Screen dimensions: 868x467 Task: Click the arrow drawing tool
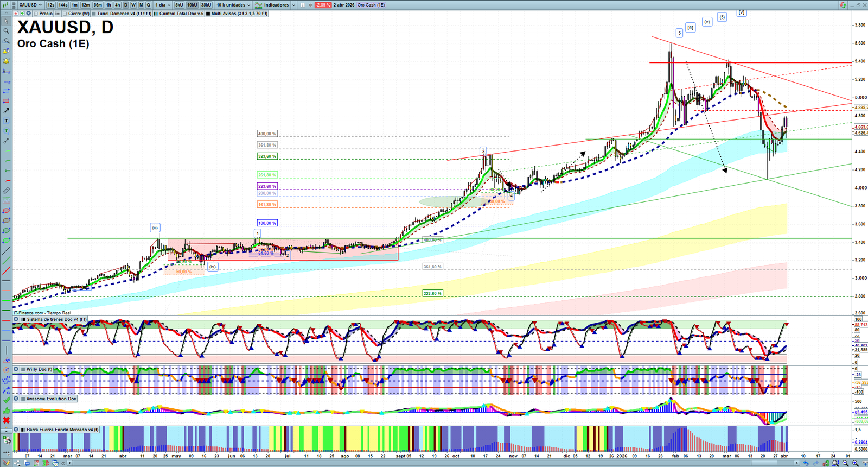(7, 111)
